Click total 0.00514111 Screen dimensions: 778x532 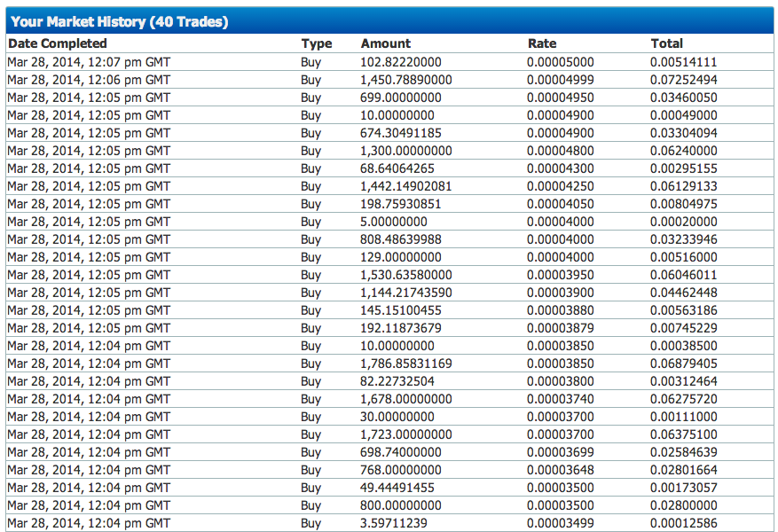[x=684, y=62]
